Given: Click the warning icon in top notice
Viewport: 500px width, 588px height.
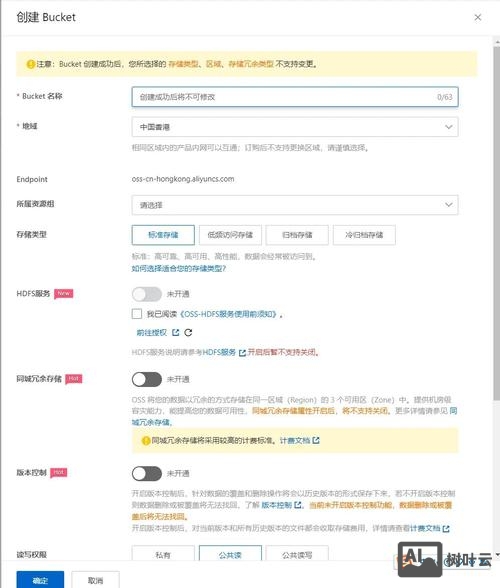Looking at the screenshot, I should (x=31, y=64).
